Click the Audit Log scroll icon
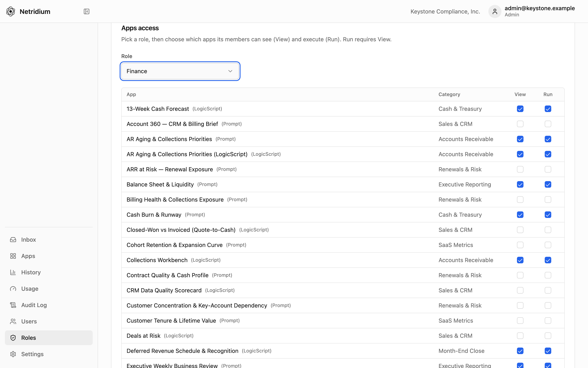 pos(13,305)
